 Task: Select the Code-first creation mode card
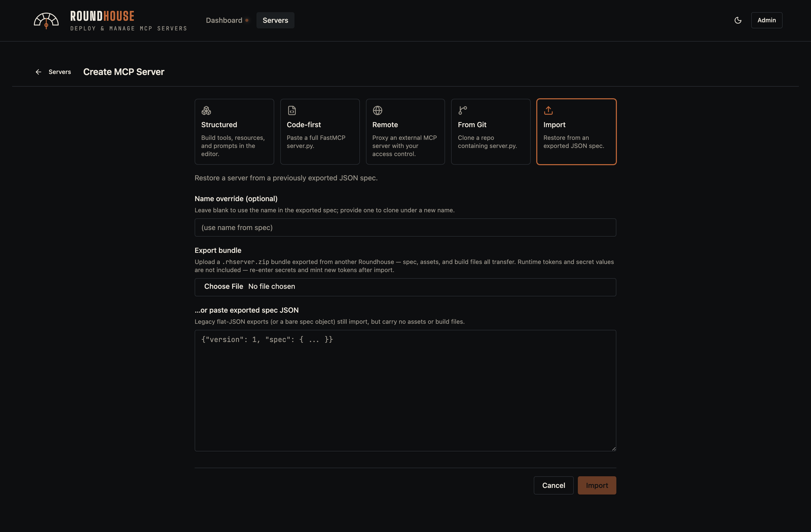click(x=320, y=132)
